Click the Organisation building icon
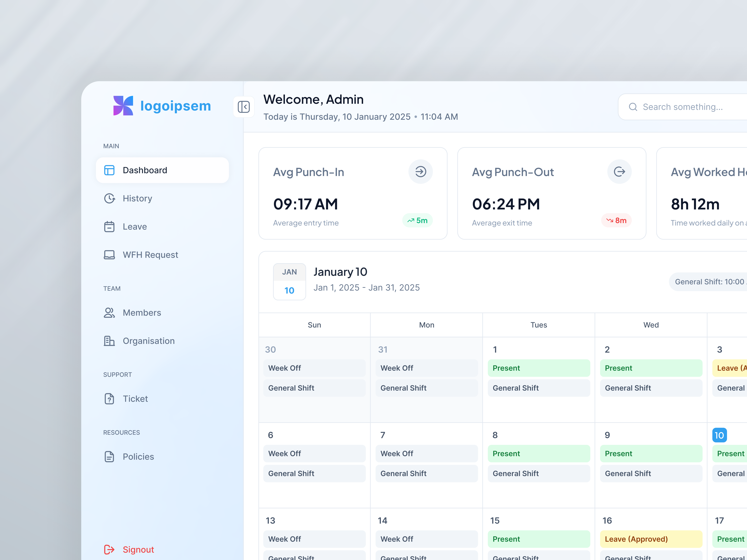This screenshot has width=747, height=560. pyautogui.click(x=109, y=341)
